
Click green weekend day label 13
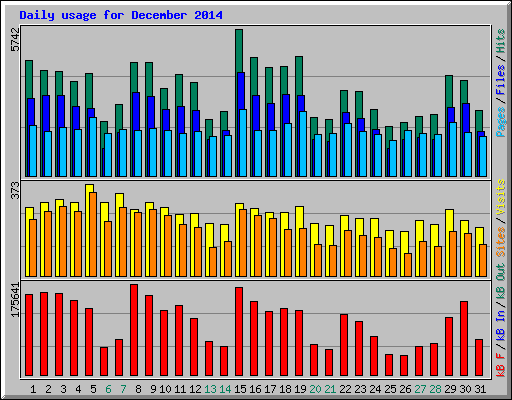(210, 389)
